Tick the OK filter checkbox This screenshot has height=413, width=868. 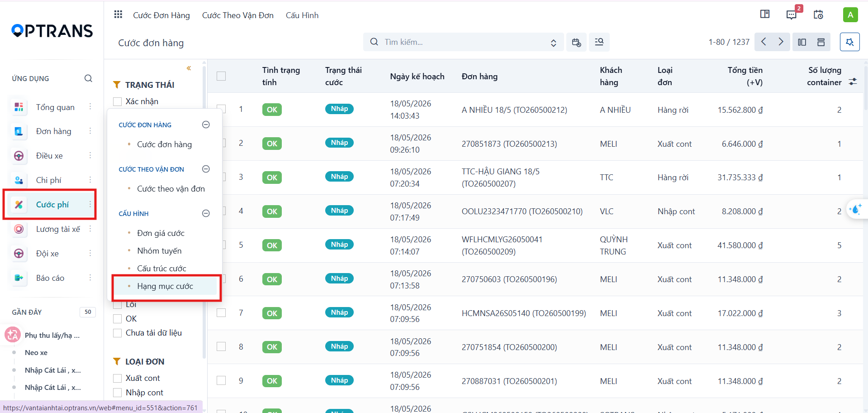(117, 319)
